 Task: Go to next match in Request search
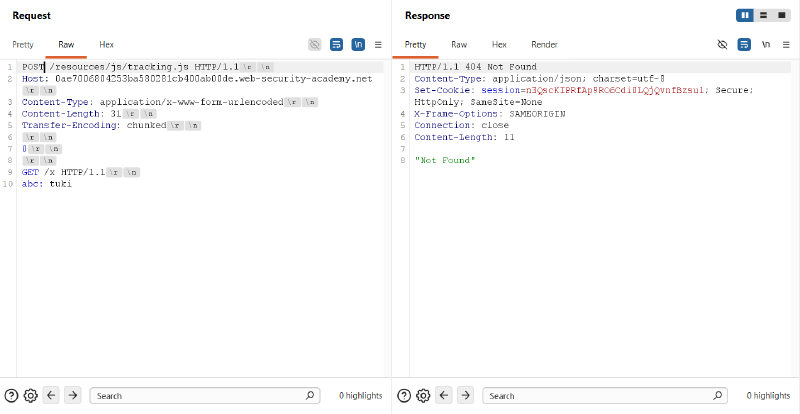pyautogui.click(x=73, y=395)
